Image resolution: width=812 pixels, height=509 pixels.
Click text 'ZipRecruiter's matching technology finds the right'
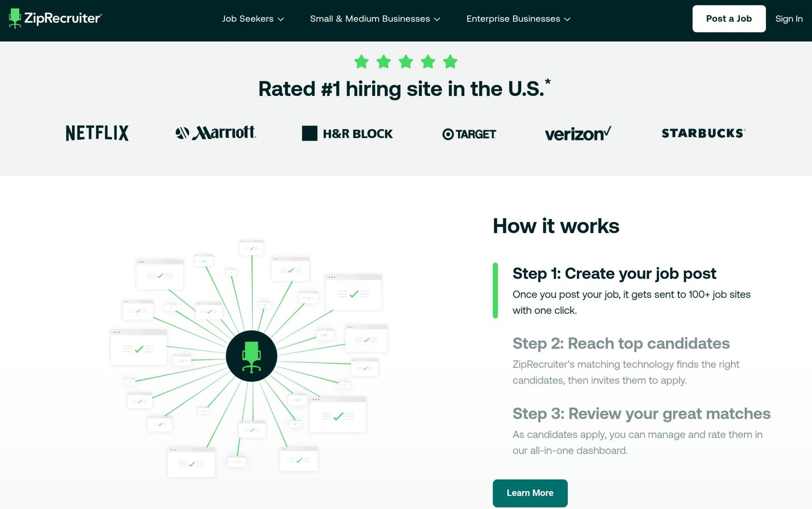tap(626, 364)
